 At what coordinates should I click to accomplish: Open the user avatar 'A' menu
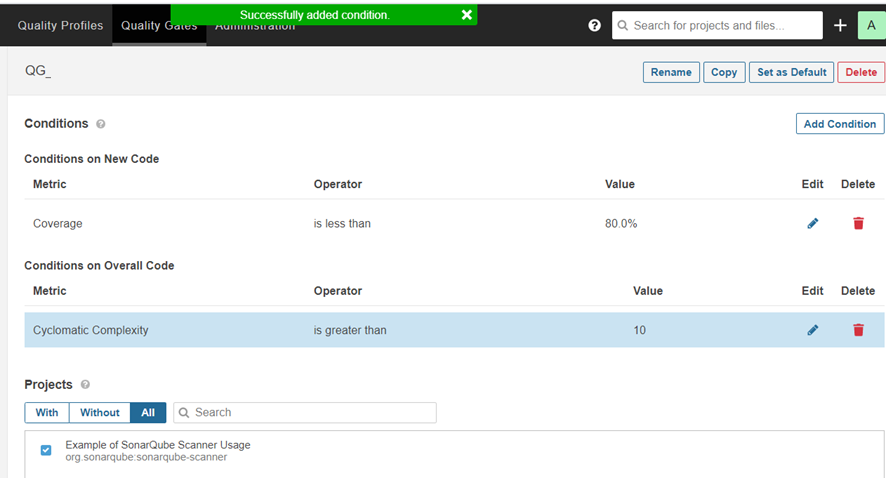(871, 25)
